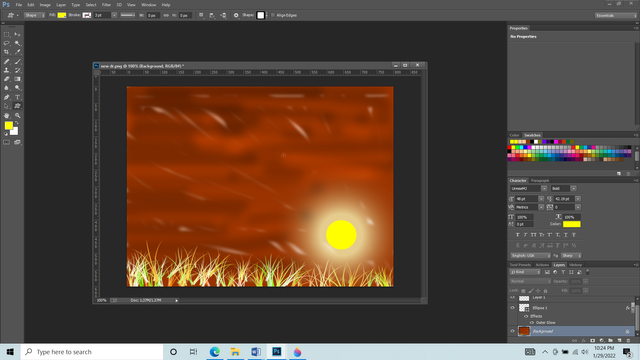
Task: Switch to the Color tab
Action: click(514, 135)
